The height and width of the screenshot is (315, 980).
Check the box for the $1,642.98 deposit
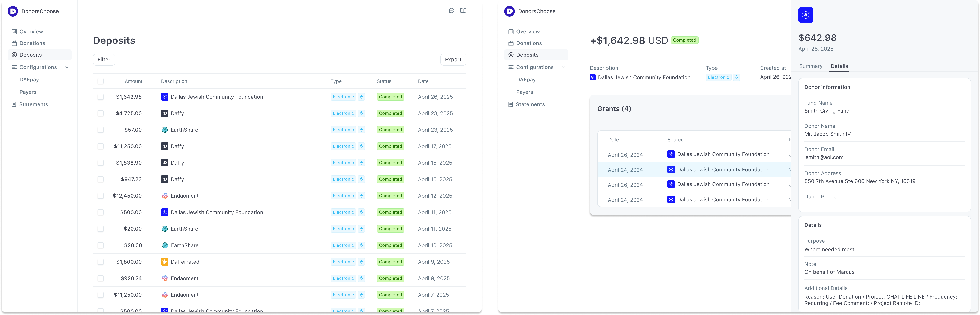[x=100, y=97]
